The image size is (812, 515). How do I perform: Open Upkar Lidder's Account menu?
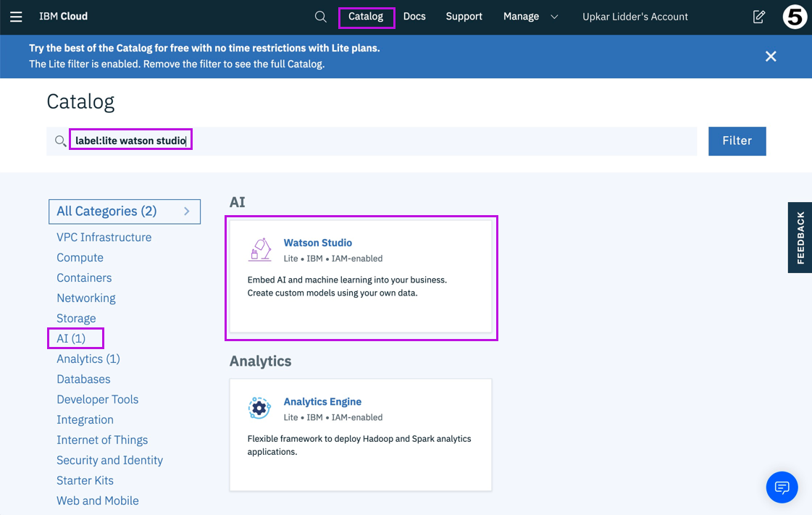[x=635, y=17]
